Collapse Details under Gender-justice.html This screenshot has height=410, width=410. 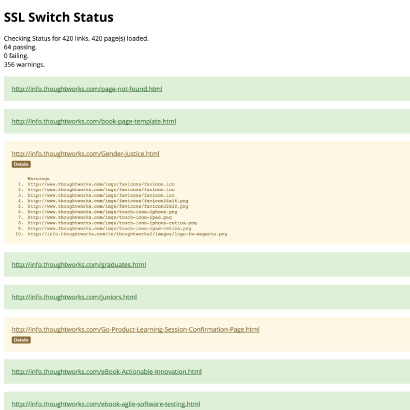[21, 164]
